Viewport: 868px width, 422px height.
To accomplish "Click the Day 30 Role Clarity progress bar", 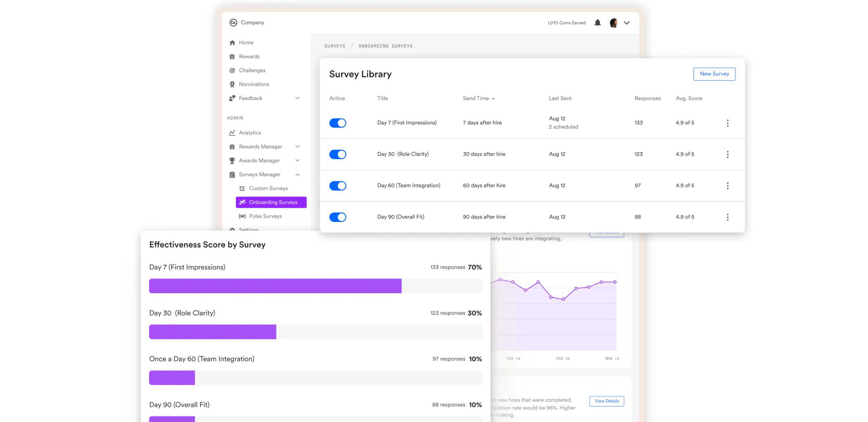I will [315, 332].
